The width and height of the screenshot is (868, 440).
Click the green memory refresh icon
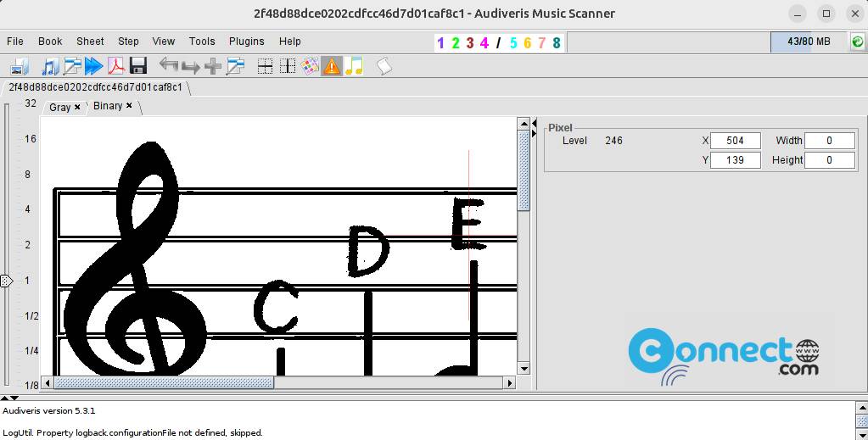(858, 42)
